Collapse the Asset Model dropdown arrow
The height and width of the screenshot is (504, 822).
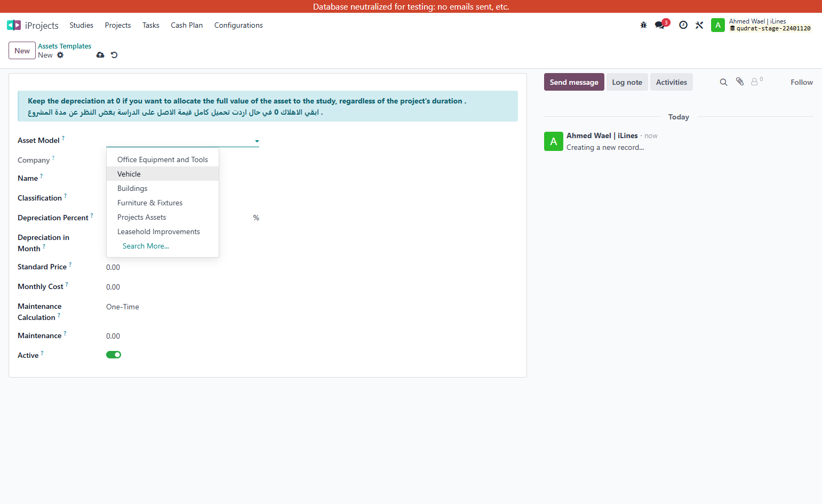pyautogui.click(x=257, y=141)
